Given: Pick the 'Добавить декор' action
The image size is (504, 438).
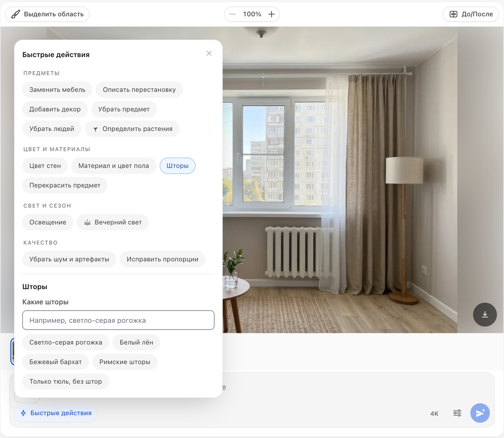Looking at the screenshot, I should click(55, 109).
